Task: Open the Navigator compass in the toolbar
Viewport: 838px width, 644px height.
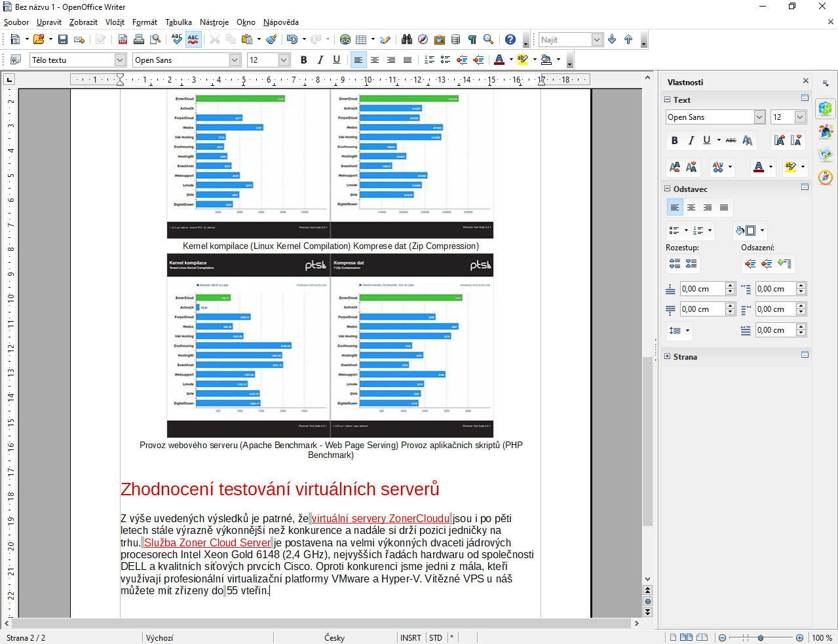Action: (423, 40)
